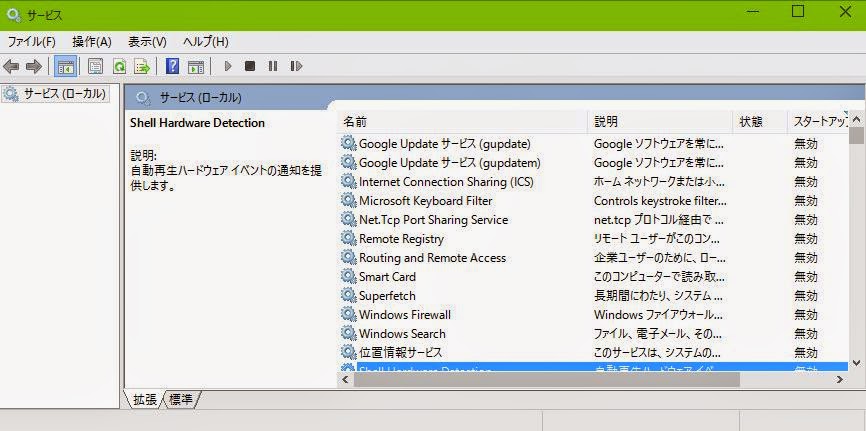This screenshot has width=866, height=431.
Task: Click the horizontal scrollbar thumb
Action: [546, 380]
